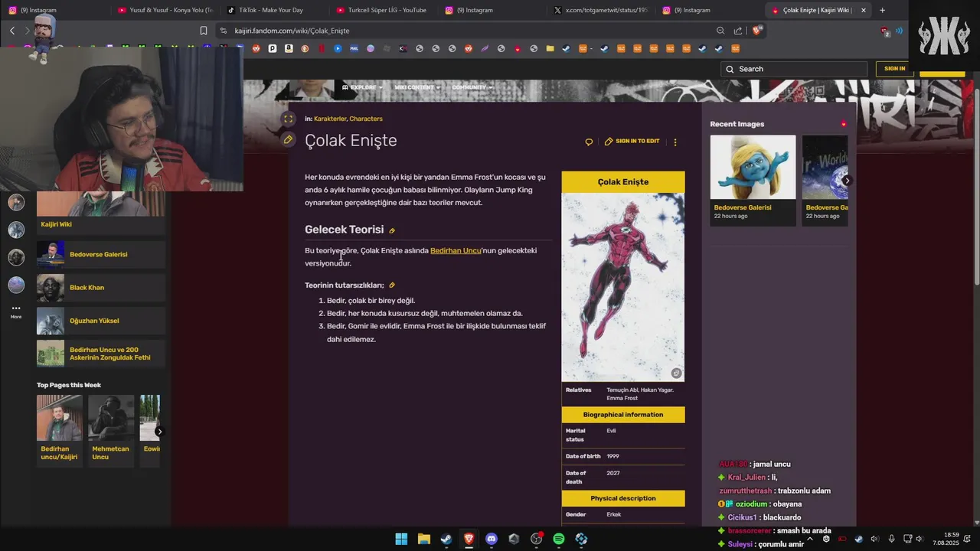Advance the Recent Images carousel arrow
Viewport: 980px width, 551px height.
pyautogui.click(x=847, y=181)
